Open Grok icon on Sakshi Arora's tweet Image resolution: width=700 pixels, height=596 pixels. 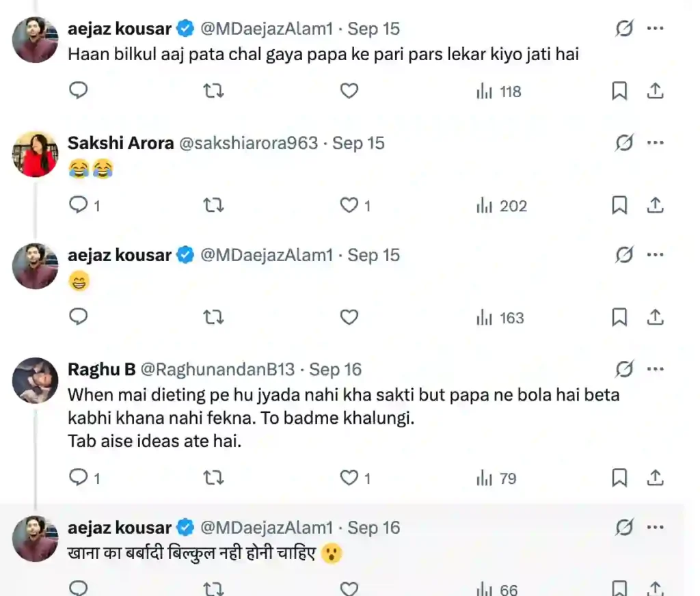pos(623,143)
